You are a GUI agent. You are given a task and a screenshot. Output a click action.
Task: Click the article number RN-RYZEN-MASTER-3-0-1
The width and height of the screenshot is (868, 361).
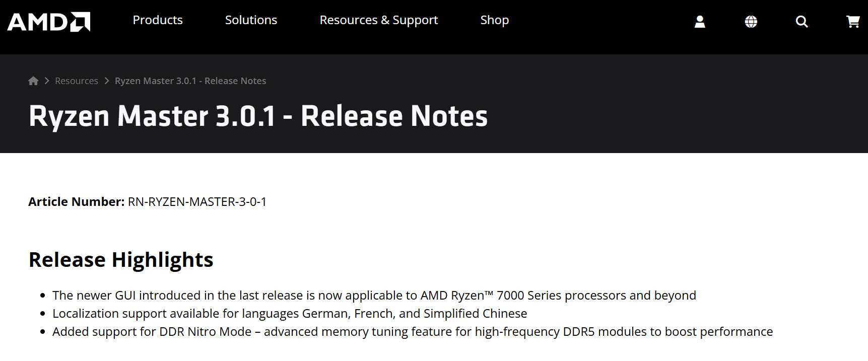[197, 202]
